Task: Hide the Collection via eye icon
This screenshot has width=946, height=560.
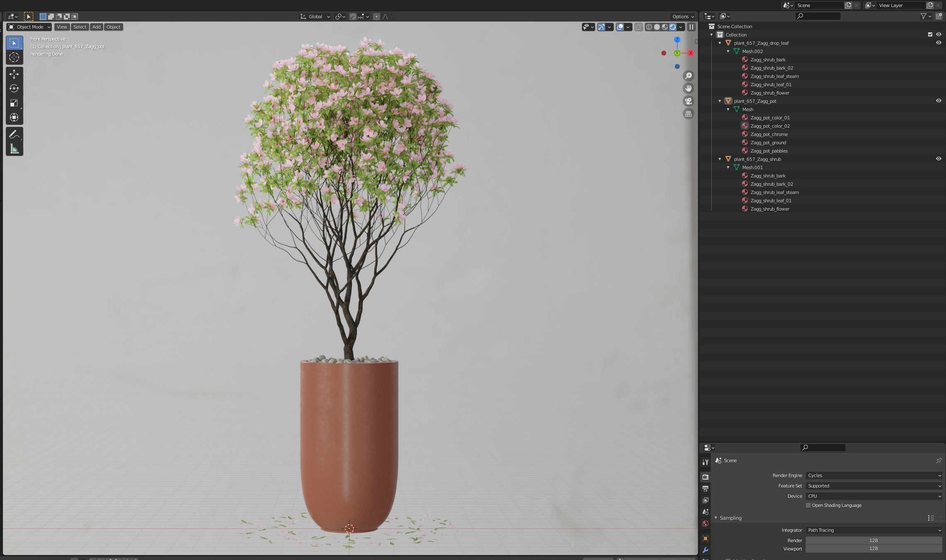Action: pyautogui.click(x=939, y=34)
